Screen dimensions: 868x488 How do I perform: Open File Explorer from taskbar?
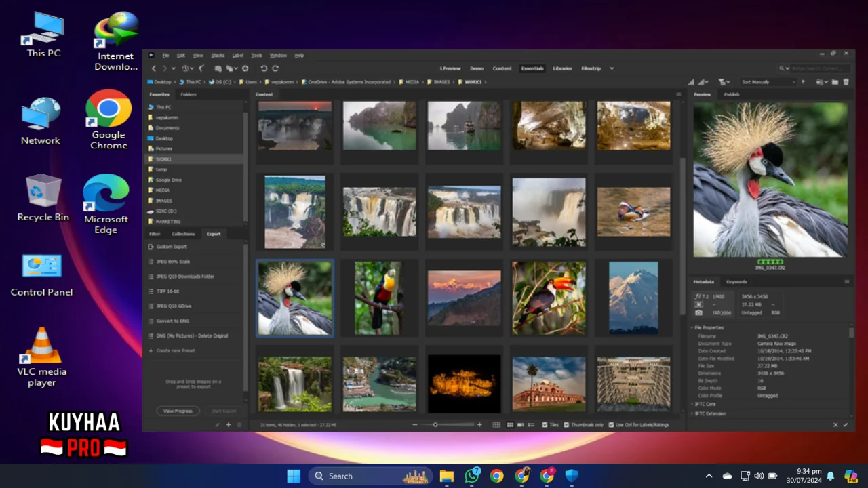click(446, 476)
